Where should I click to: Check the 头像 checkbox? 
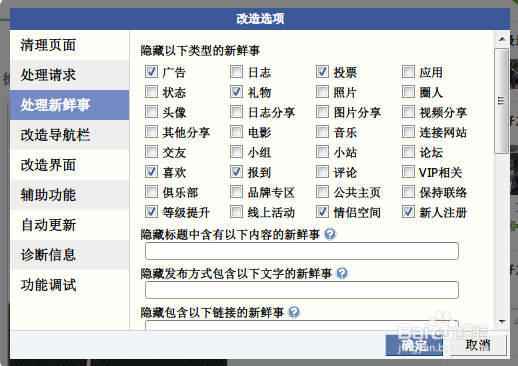tap(151, 112)
